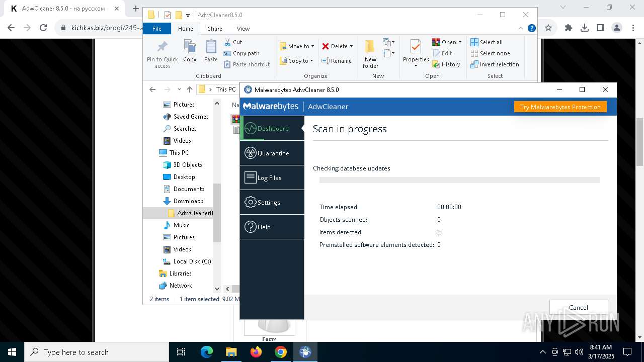Open AdwCleaner Settings

pyautogui.click(x=272, y=202)
